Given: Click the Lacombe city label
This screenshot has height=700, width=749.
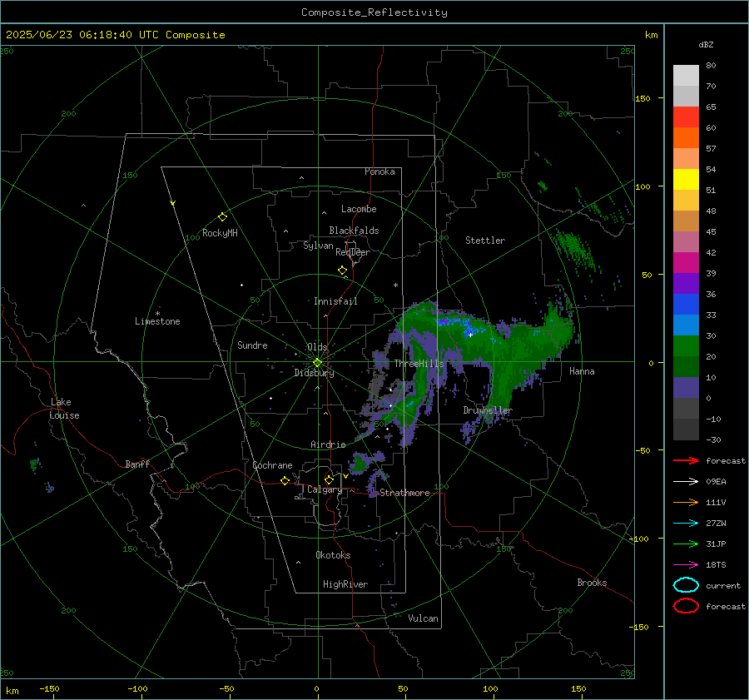Looking at the screenshot, I should coord(359,209).
